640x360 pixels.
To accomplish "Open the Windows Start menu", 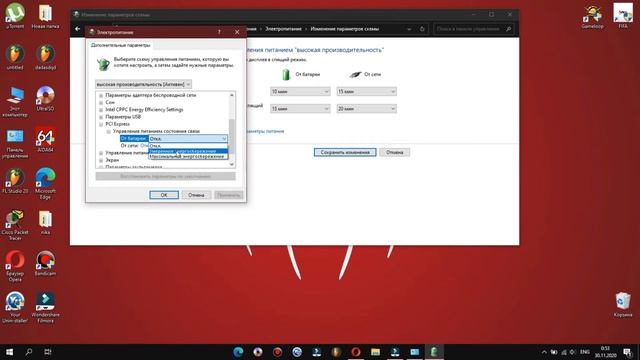I will point(9,352).
